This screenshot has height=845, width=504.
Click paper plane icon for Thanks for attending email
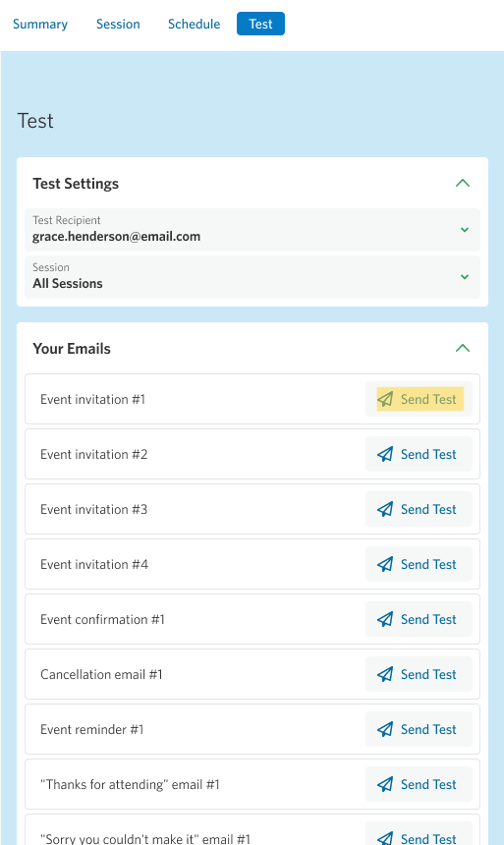[x=385, y=784]
